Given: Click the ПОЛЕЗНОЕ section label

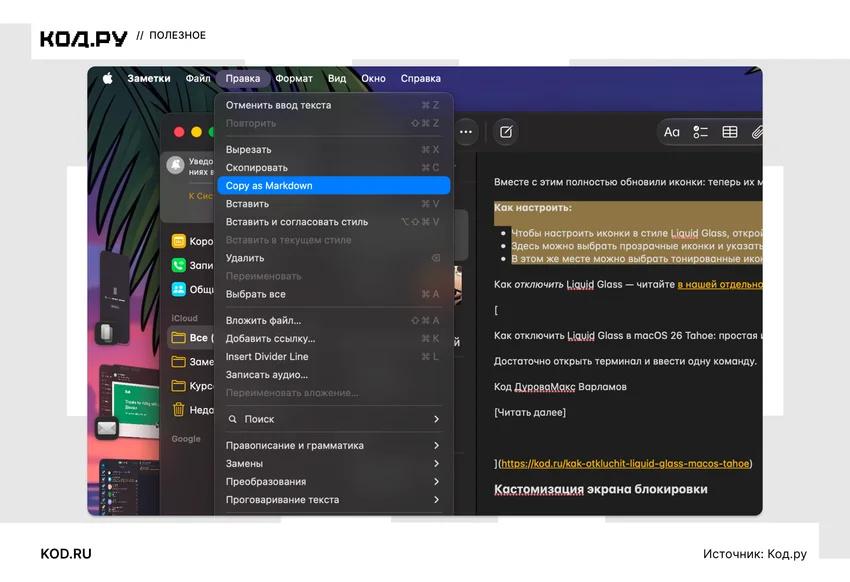Looking at the screenshot, I should click(x=177, y=35).
